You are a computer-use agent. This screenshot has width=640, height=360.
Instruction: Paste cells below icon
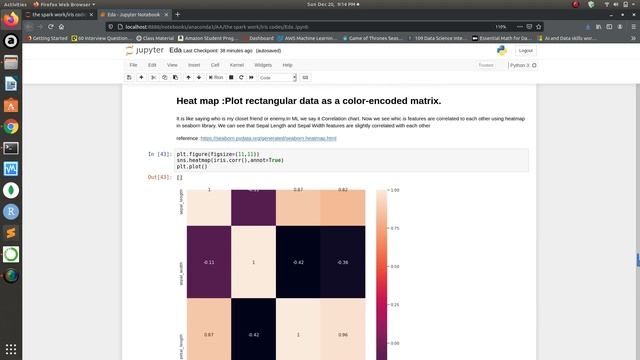176,78
